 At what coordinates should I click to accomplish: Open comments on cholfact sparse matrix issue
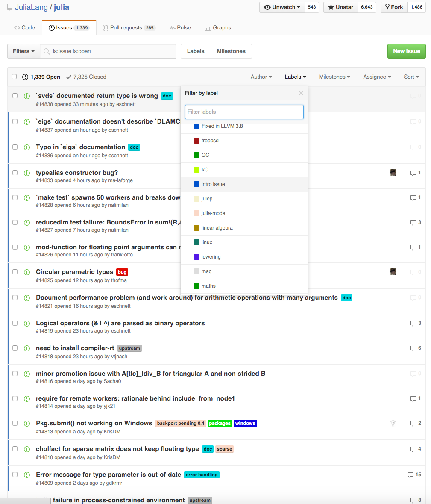416,449
